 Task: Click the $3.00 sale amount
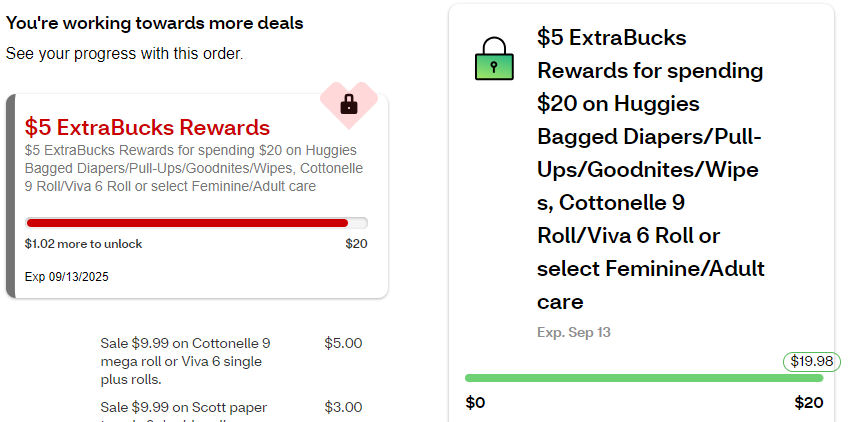(x=343, y=407)
